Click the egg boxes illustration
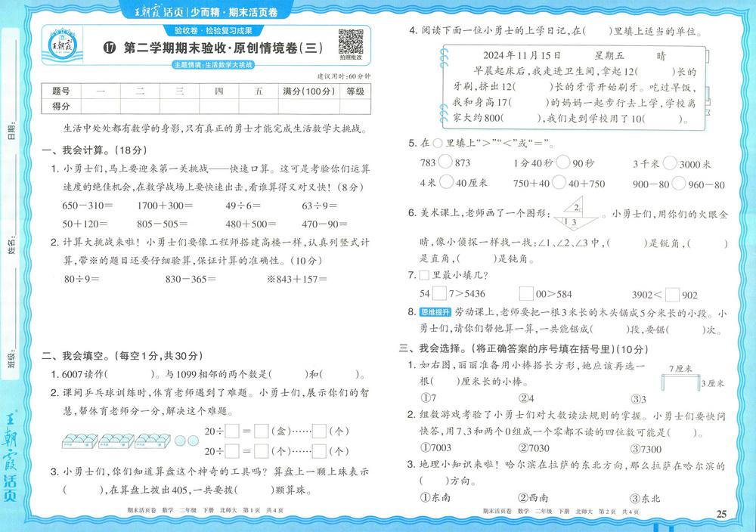This screenshot has width=756, height=532. tap(116, 441)
